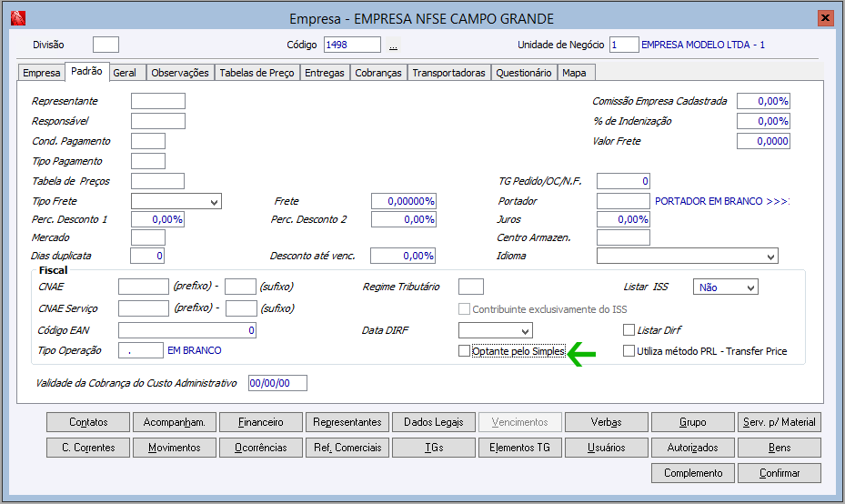The width and height of the screenshot is (845, 504).
Task: Expand the Tipo Frete dropdown
Action: coord(176,202)
